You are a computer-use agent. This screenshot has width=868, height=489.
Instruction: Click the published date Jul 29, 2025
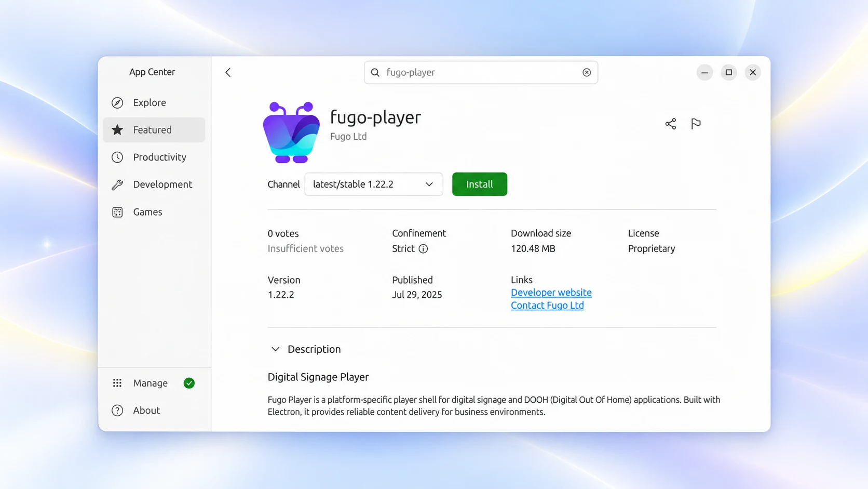point(417,295)
